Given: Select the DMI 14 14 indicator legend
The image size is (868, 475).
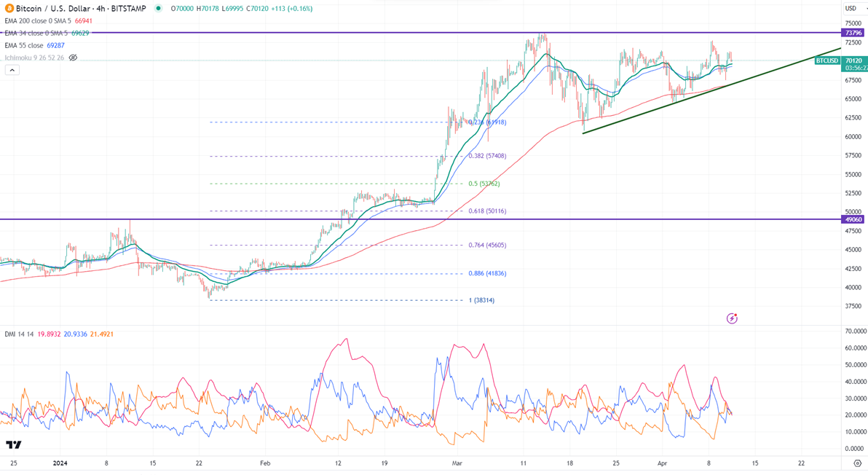Looking at the screenshot, I should pyautogui.click(x=20, y=334).
